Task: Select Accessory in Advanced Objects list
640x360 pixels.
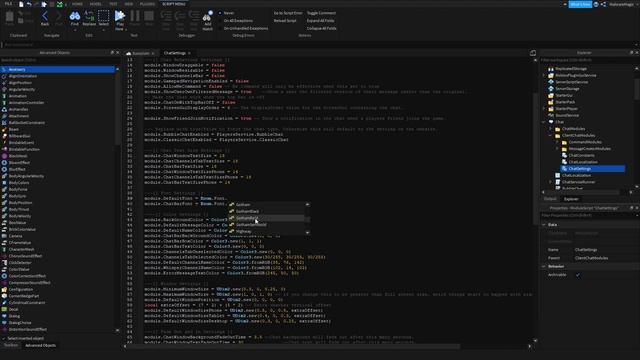Action: (58, 69)
